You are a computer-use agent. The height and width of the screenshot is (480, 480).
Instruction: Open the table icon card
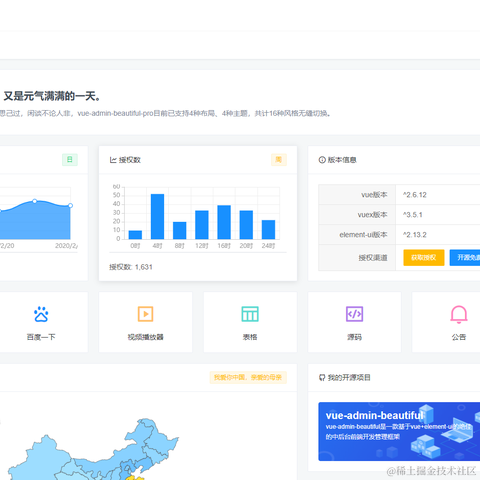click(250, 314)
